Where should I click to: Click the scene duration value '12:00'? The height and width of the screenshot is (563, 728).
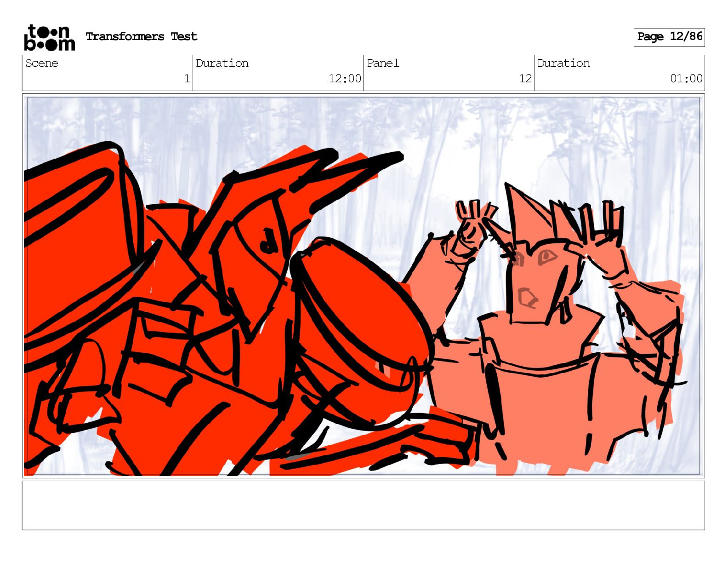[345, 79]
